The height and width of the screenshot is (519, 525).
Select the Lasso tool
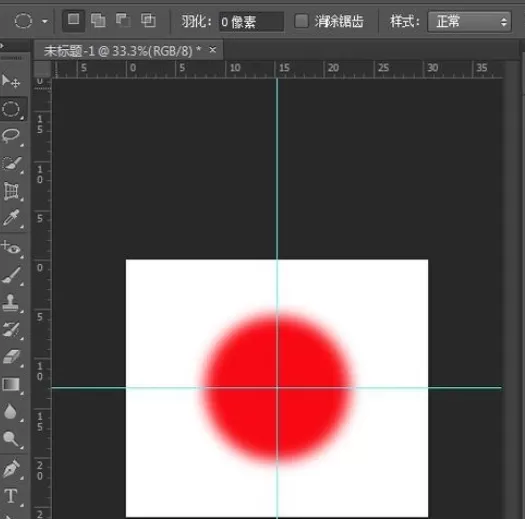tap(11, 136)
